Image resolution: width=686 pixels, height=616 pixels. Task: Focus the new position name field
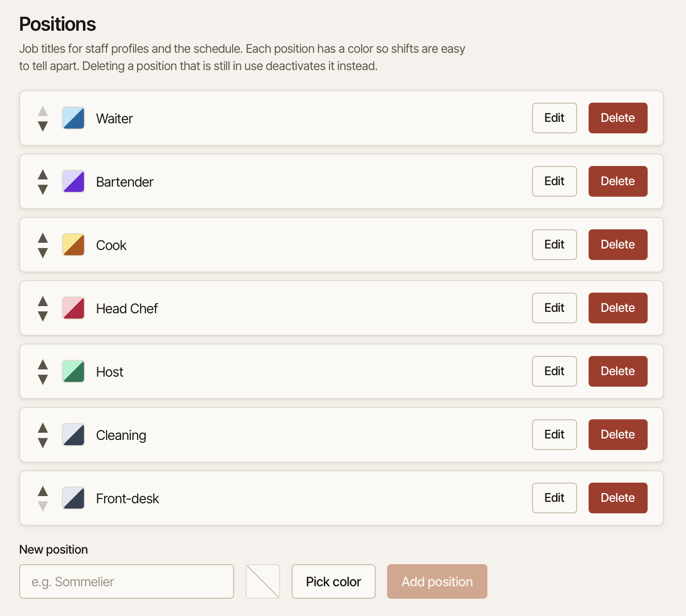tap(127, 581)
